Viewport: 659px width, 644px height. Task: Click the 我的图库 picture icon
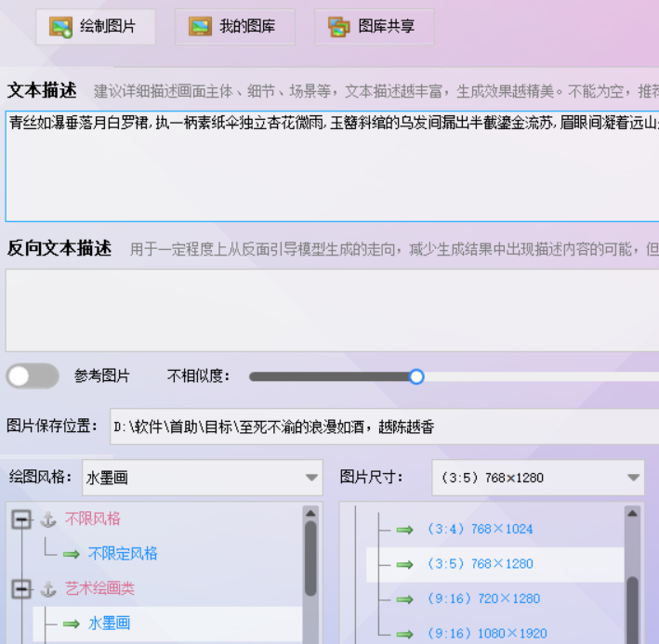[200, 27]
